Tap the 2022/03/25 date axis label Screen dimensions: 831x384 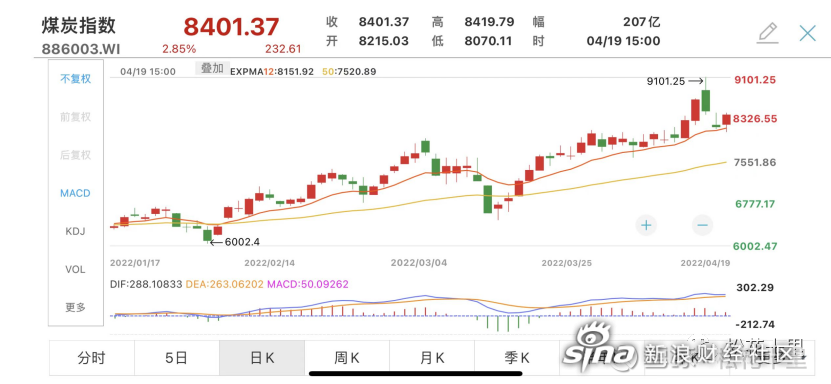pyautogui.click(x=567, y=263)
